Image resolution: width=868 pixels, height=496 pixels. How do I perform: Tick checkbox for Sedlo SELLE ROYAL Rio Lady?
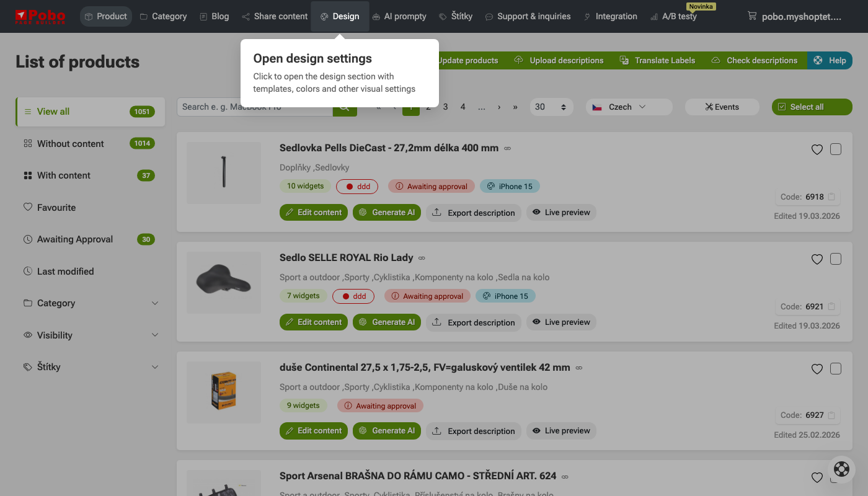pyautogui.click(x=836, y=259)
